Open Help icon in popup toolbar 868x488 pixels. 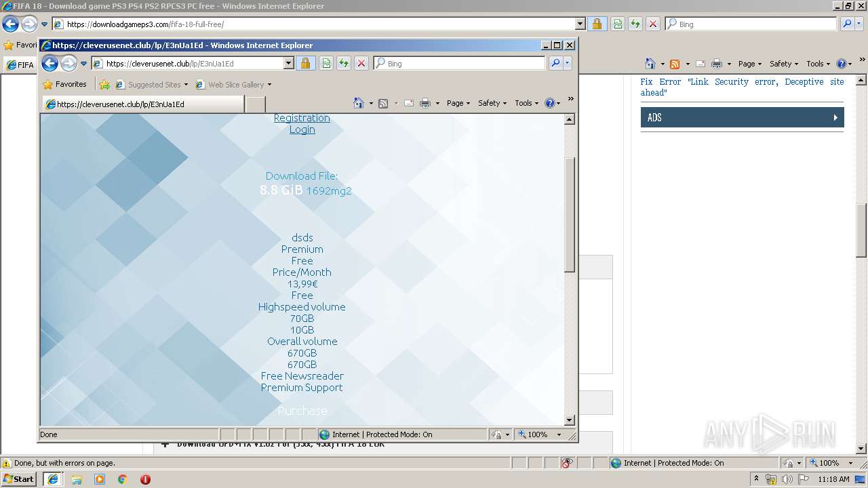550,103
